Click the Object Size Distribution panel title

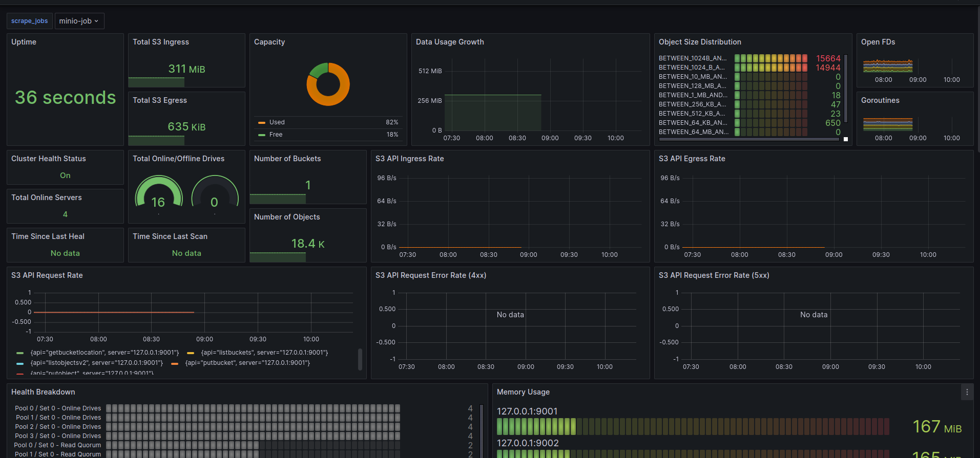coord(699,42)
